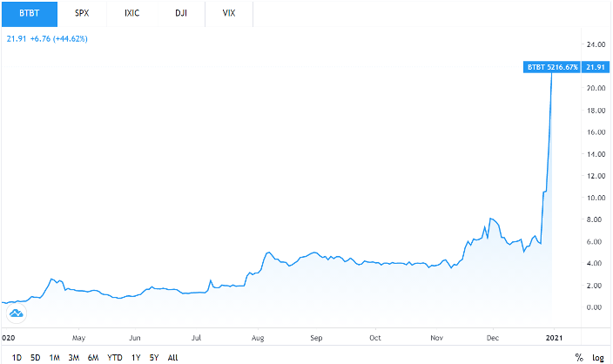Image resolution: width=613 pixels, height=364 pixels.
Task: Open the DJI index tab
Action: pyautogui.click(x=181, y=13)
